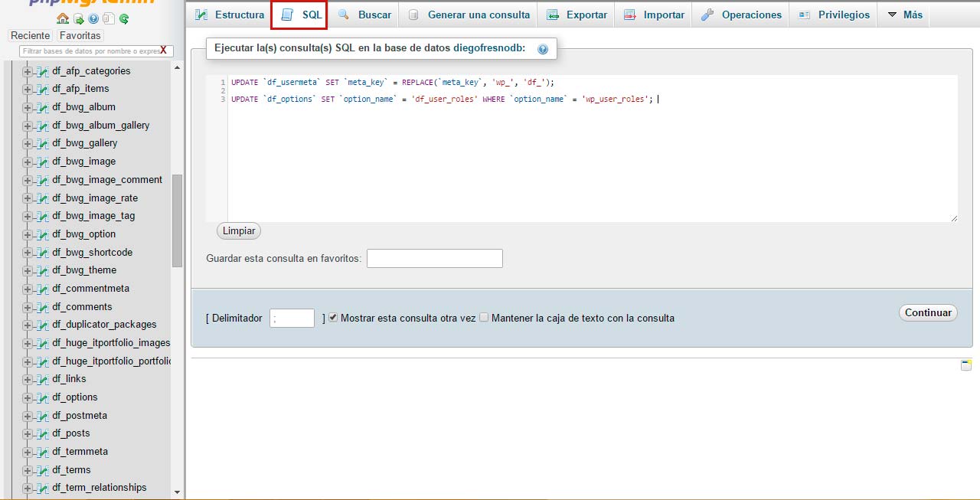Enable Mantener la caja de texto con la consulta
980x500 pixels.
pyautogui.click(x=483, y=319)
